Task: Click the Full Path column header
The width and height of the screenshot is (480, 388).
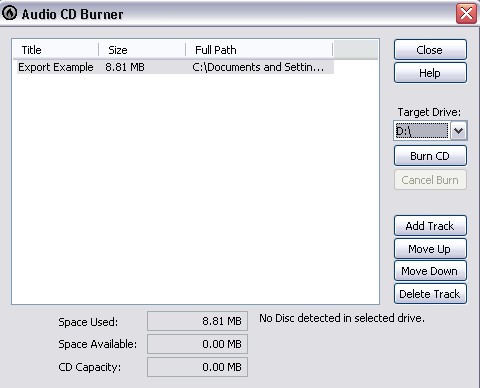Action: [259, 50]
